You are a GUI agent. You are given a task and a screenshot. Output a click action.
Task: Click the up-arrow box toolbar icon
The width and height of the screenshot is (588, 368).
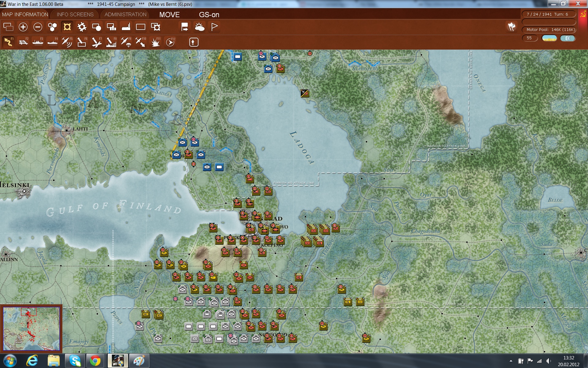tap(194, 42)
